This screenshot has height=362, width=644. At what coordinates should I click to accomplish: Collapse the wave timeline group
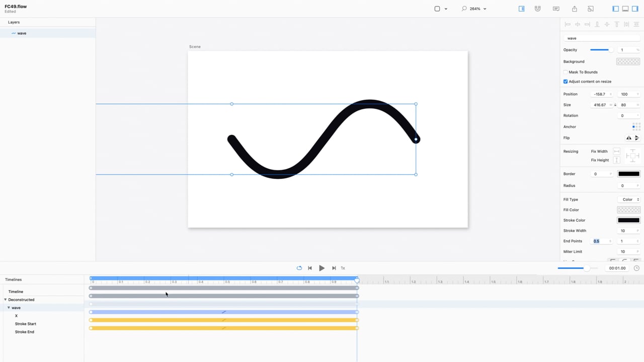pos(9,308)
